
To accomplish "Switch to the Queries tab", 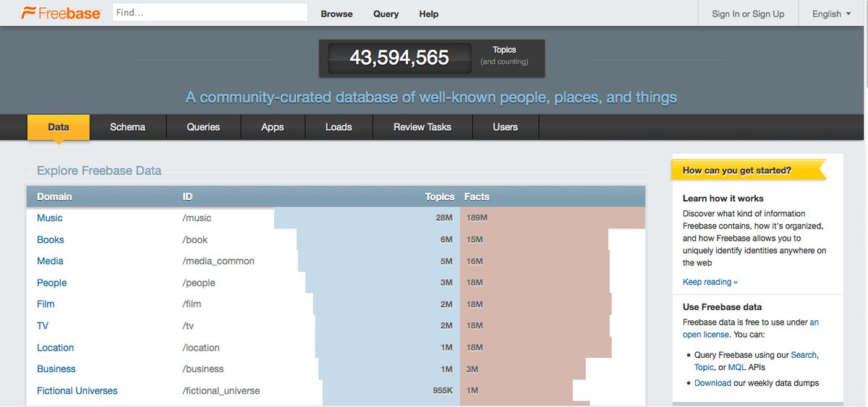I will (203, 127).
